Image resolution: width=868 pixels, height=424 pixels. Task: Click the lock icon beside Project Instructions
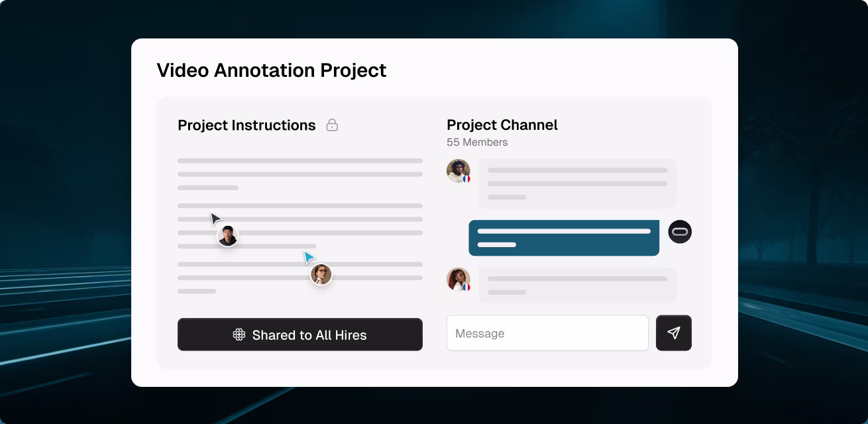333,125
